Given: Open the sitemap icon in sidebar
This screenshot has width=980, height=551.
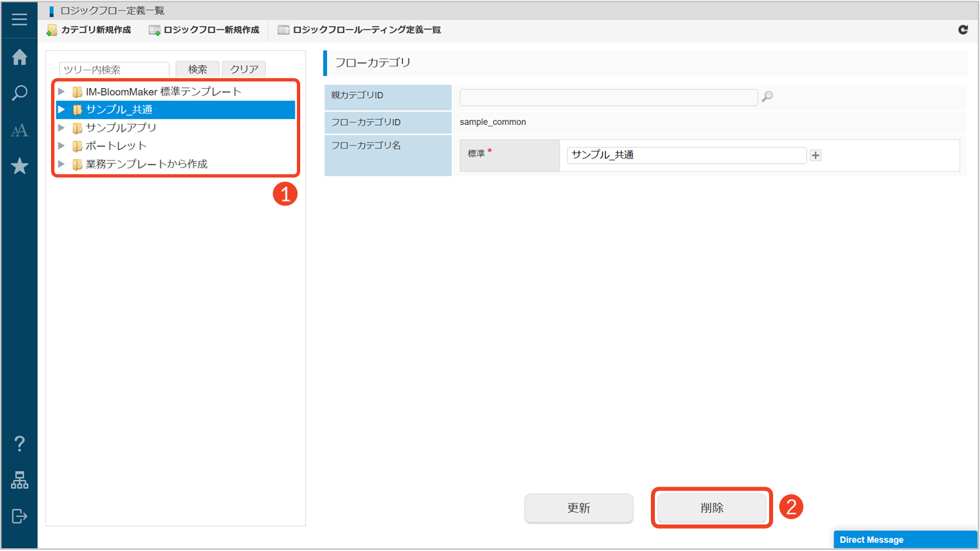Looking at the screenshot, I should pyautogui.click(x=19, y=480).
